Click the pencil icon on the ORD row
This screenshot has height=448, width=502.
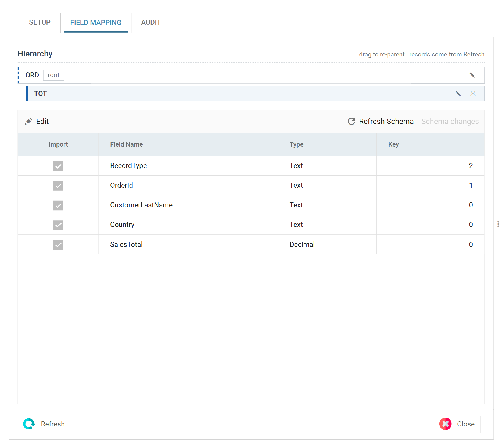click(x=472, y=75)
